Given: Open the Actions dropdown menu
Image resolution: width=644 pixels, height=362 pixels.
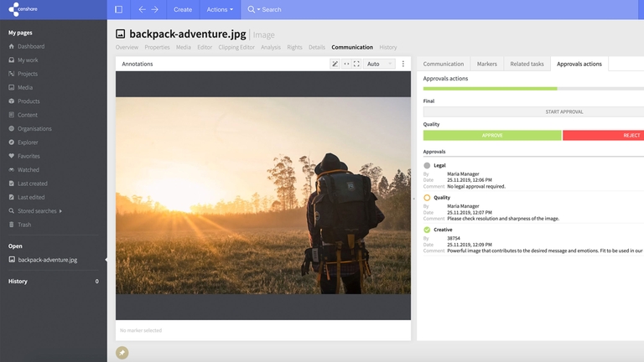Looking at the screenshot, I should coord(220,9).
